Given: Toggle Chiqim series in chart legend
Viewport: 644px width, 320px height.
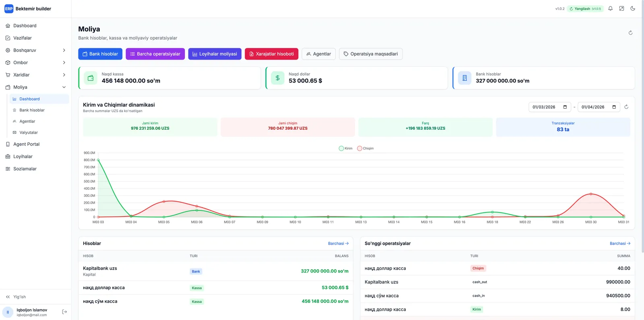Looking at the screenshot, I should (365, 149).
